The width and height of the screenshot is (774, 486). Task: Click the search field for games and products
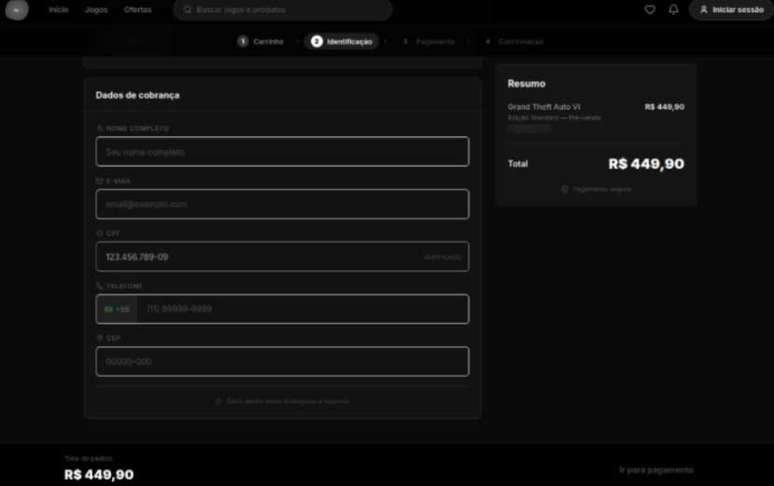pyautogui.click(x=282, y=10)
